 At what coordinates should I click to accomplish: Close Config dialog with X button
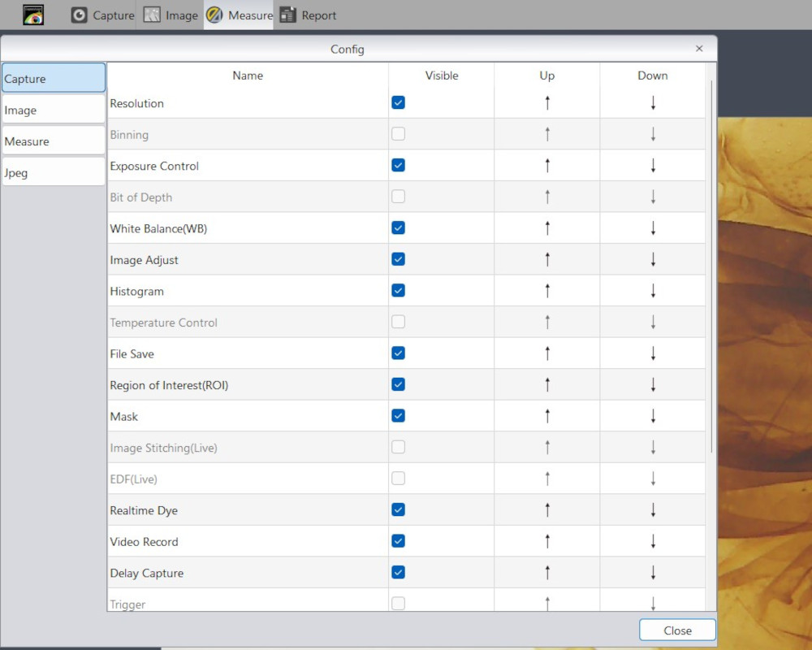[x=699, y=49]
